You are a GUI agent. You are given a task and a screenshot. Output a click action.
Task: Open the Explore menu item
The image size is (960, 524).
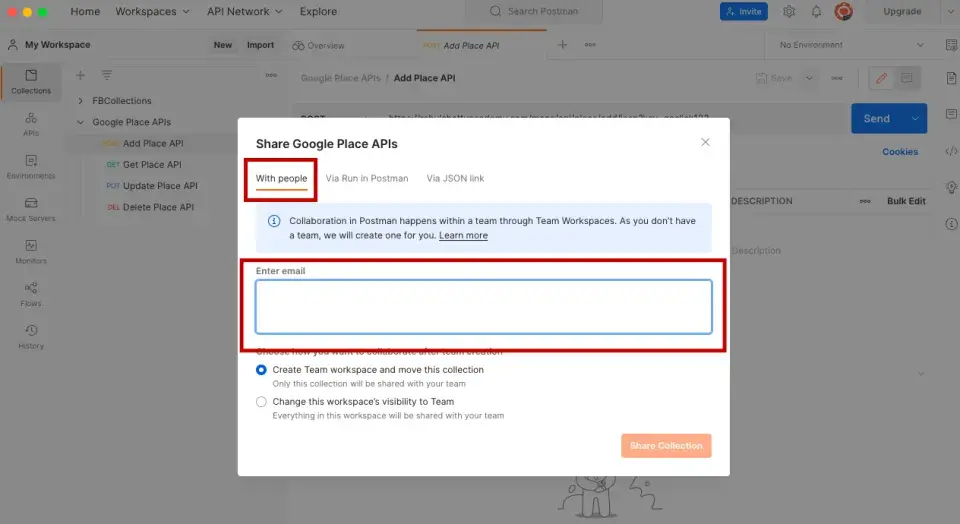coord(318,12)
